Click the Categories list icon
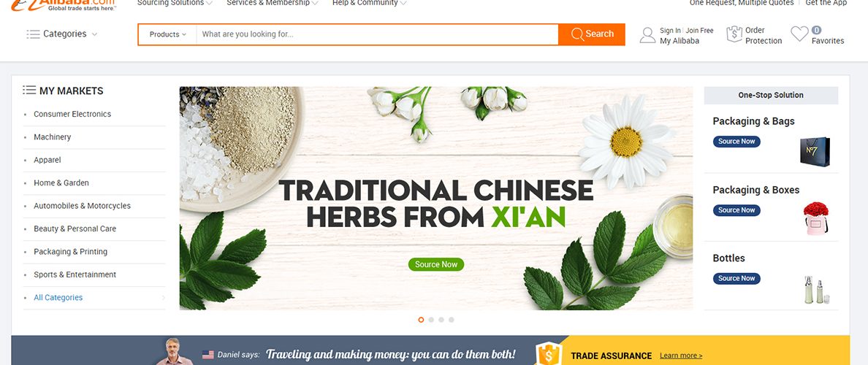868x365 pixels. coord(33,34)
